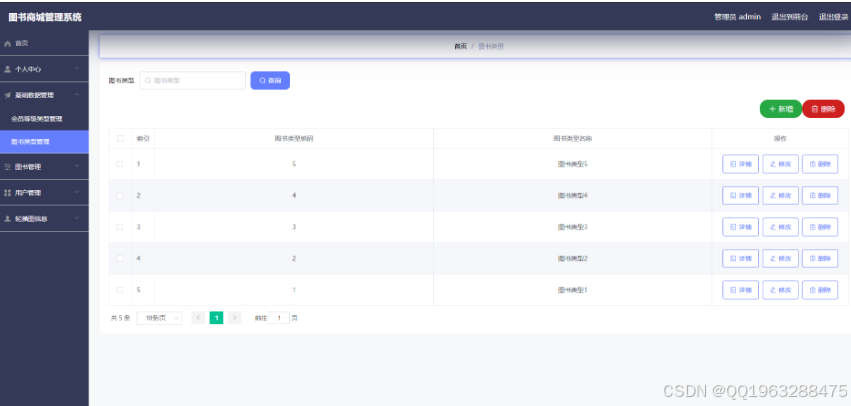This screenshot has width=851, height=406.
Task: Collapse the 基础数据管理 sidebar menu
Action: (x=44, y=95)
